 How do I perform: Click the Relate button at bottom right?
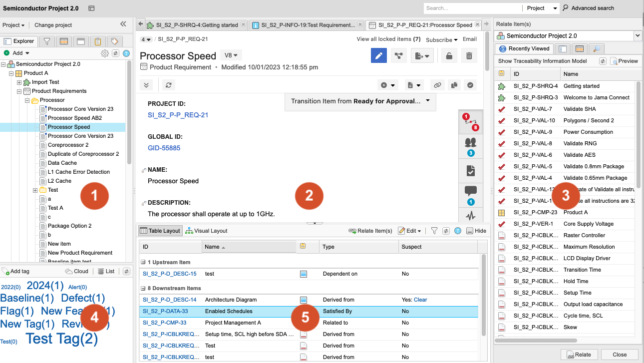pyautogui.click(x=578, y=355)
